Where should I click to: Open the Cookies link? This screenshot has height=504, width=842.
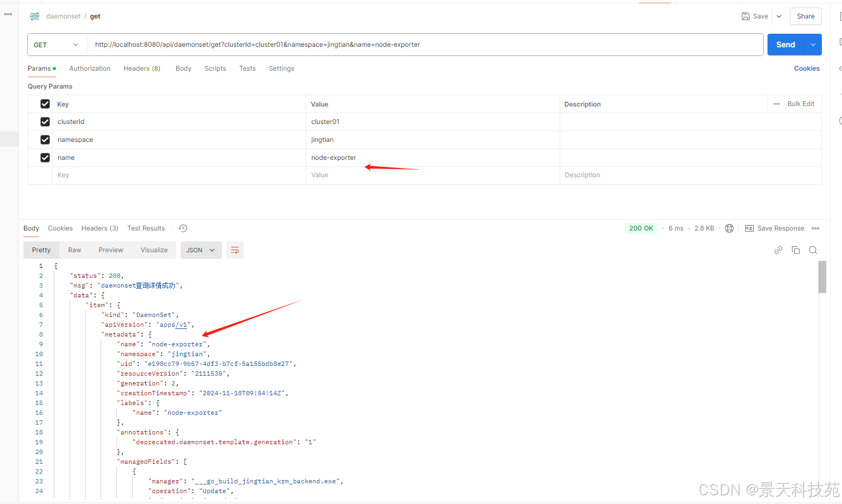point(807,69)
